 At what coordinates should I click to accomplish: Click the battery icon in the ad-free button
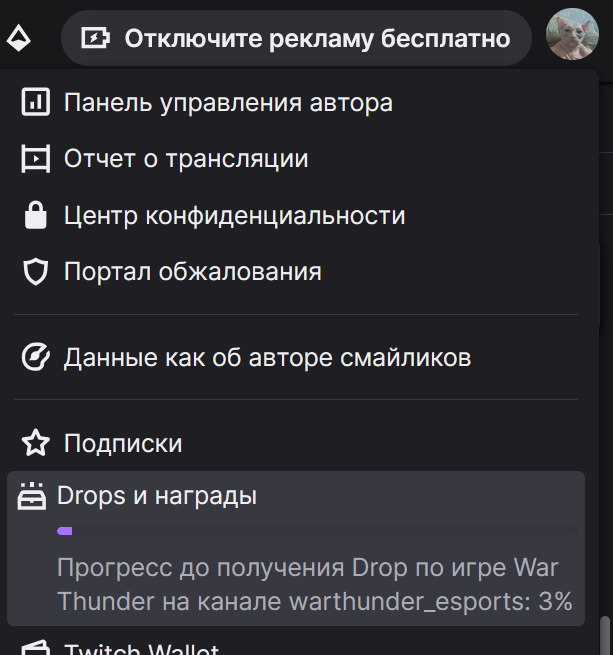click(x=95, y=38)
